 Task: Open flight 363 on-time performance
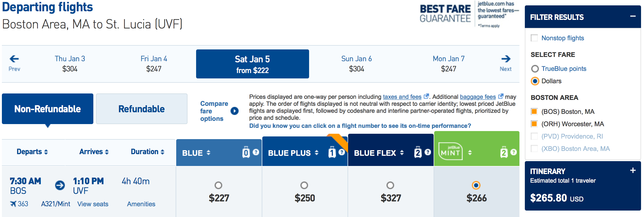[23, 204]
